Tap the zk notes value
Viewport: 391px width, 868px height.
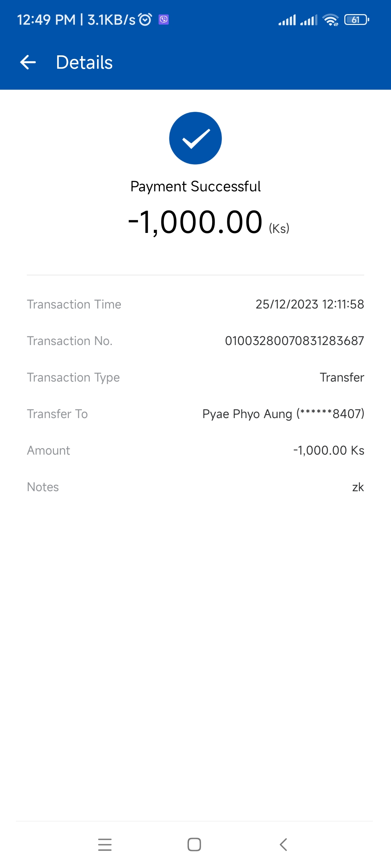coord(358,487)
